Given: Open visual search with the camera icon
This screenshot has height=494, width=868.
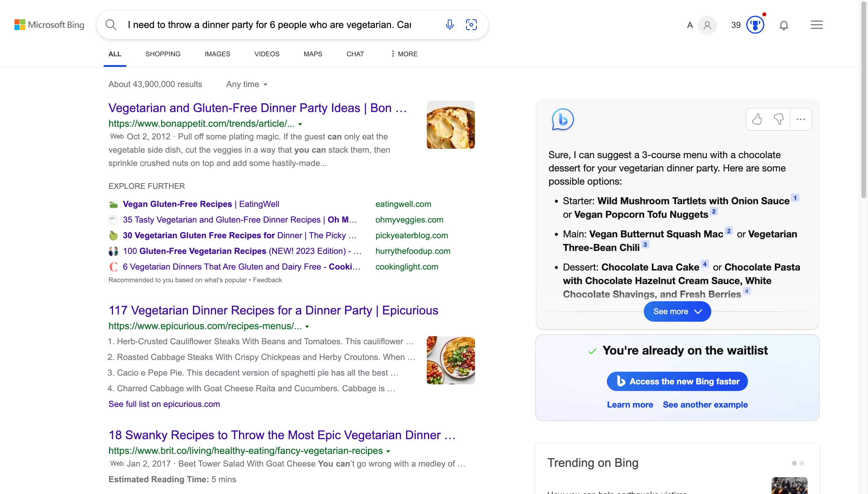Looking at the screenshot, I should tap(471, 24).
